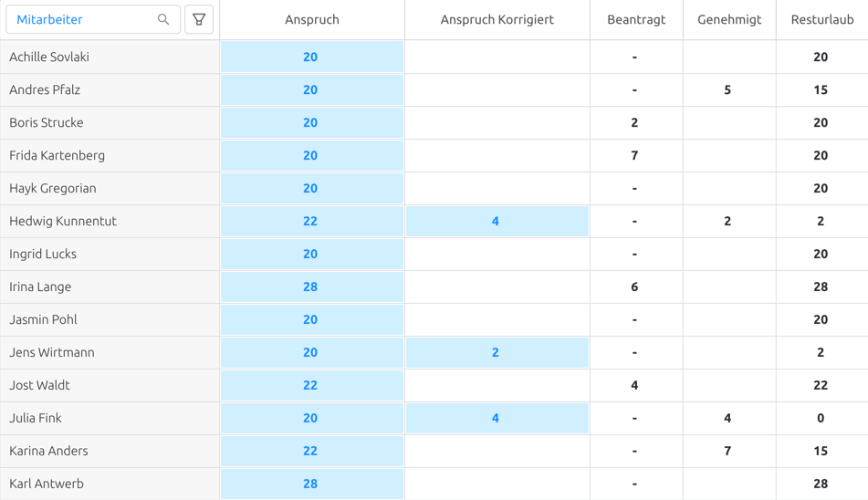
Task: Select the Beantragt column header
Action: coord(636,19)
